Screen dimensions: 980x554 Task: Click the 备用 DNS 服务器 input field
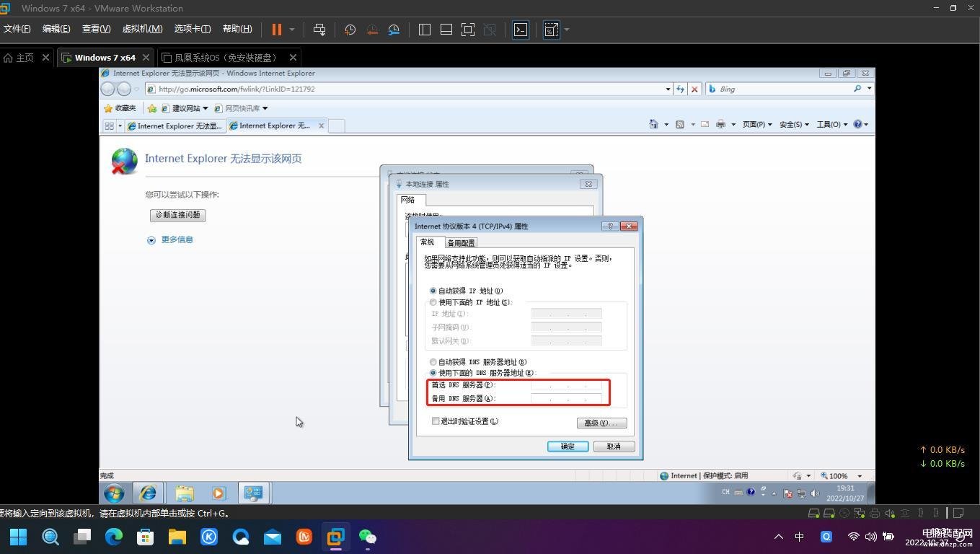(566, 399)
